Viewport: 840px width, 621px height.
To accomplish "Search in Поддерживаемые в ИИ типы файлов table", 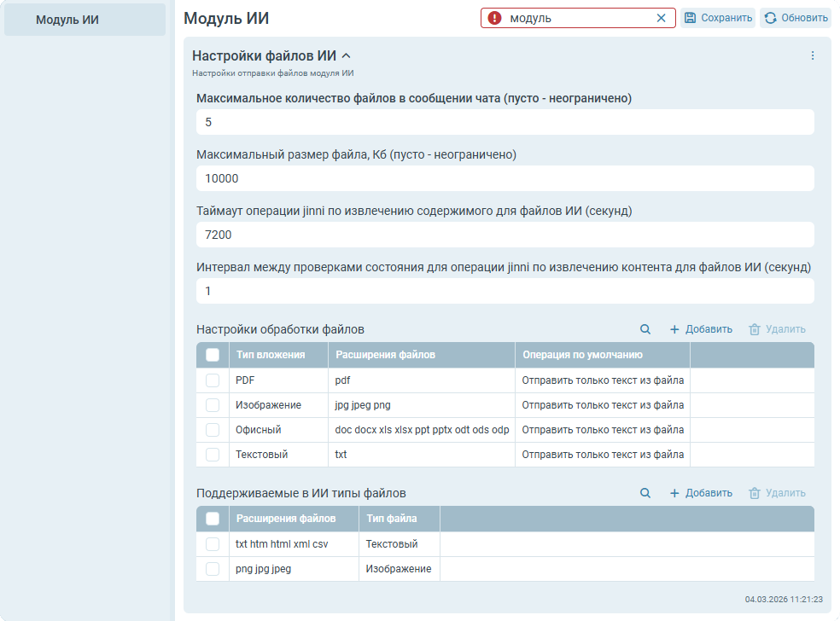I will (645, 493).
